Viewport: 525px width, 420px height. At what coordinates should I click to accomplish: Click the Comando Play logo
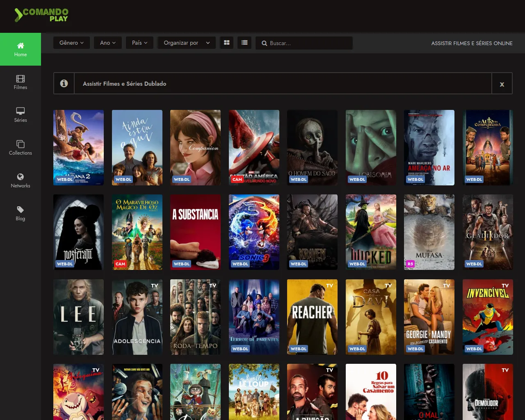coord(41,15)
